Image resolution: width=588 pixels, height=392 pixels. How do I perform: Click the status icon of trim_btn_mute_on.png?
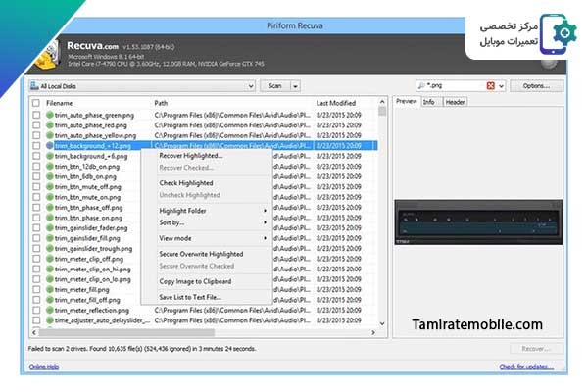click(x=50, y=197)
